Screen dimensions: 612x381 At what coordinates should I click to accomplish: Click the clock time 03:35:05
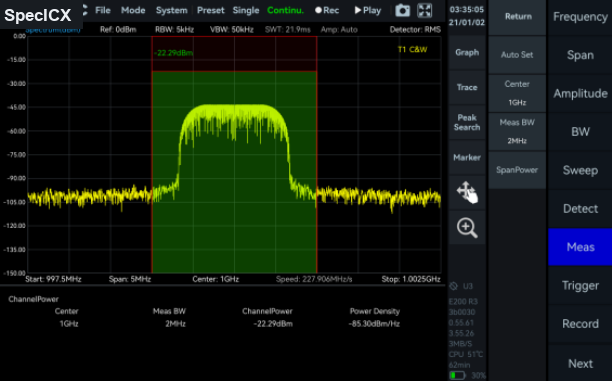467,9
